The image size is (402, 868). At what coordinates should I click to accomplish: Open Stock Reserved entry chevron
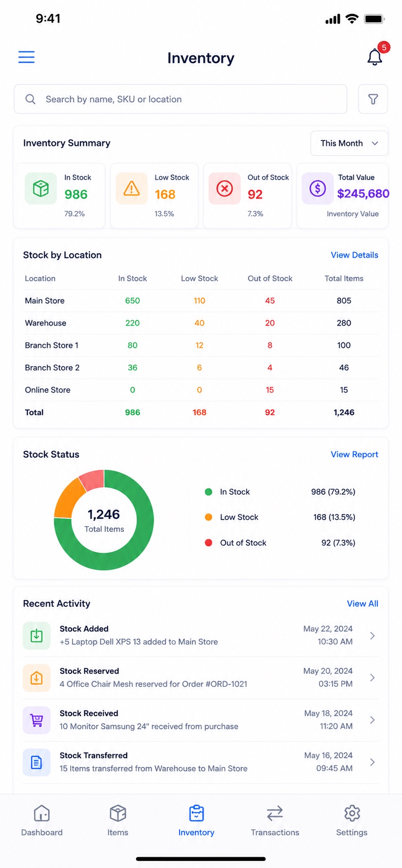click(x=372, y=678)
